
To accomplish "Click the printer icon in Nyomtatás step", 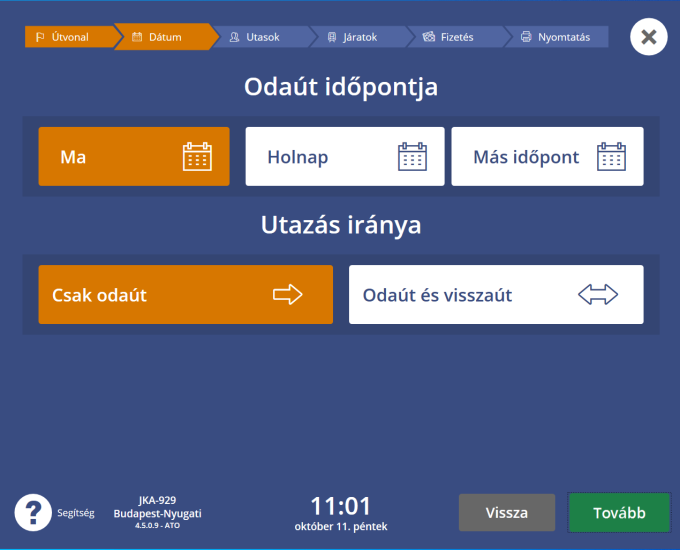I will point(526,38).
